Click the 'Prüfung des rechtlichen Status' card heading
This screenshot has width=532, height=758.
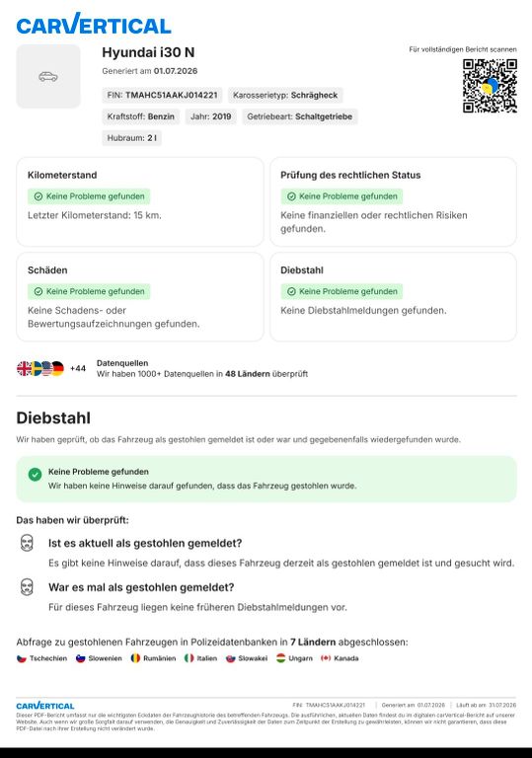pos(350,175)
